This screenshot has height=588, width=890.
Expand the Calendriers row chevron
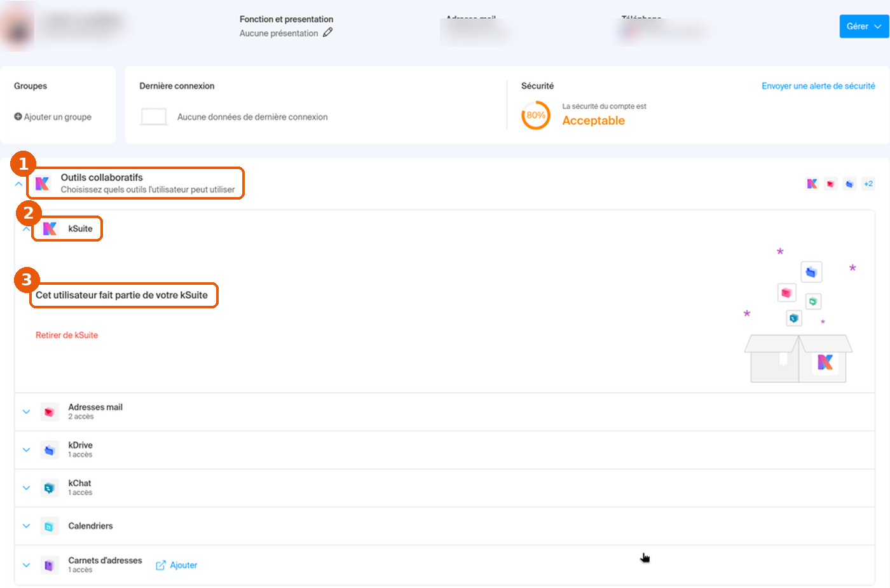click(26, 526)
